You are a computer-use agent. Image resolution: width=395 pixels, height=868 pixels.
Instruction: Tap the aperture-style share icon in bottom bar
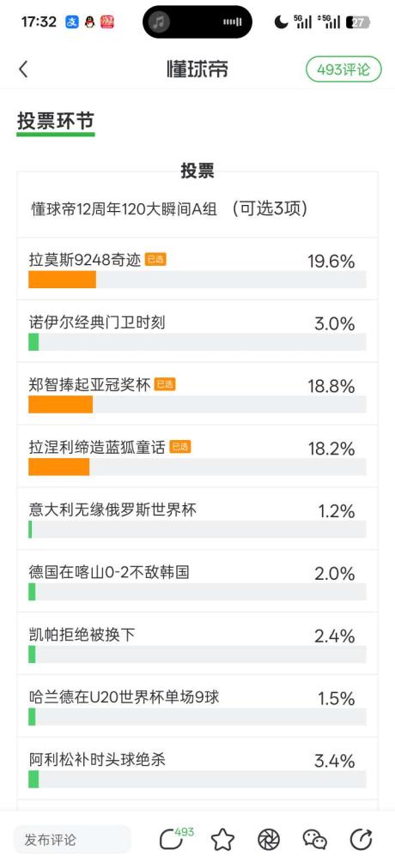(269, 840)
